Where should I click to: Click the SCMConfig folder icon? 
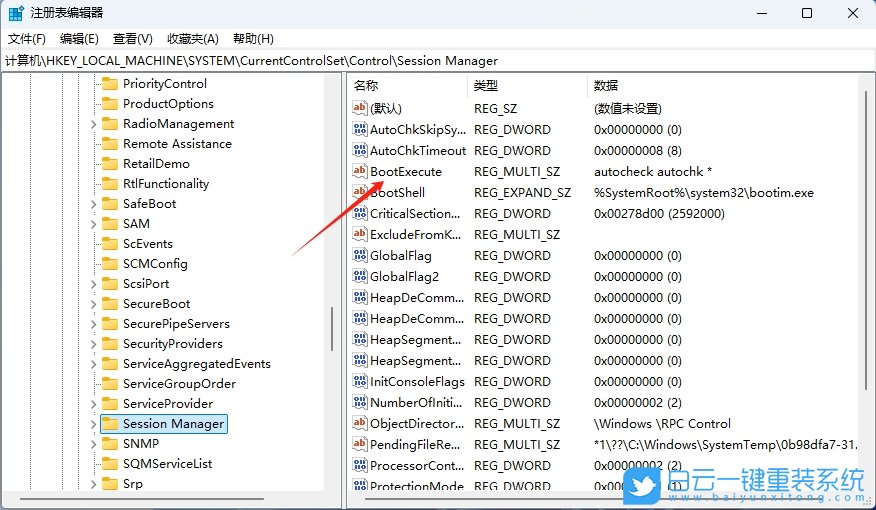[x=110, y=264]
